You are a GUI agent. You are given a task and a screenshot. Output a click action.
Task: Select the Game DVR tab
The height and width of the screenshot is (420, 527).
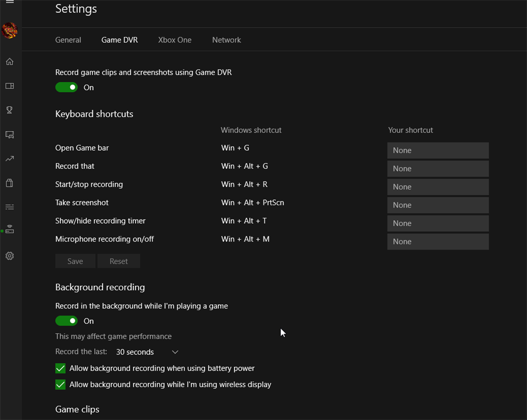click(x=119, y=40)
